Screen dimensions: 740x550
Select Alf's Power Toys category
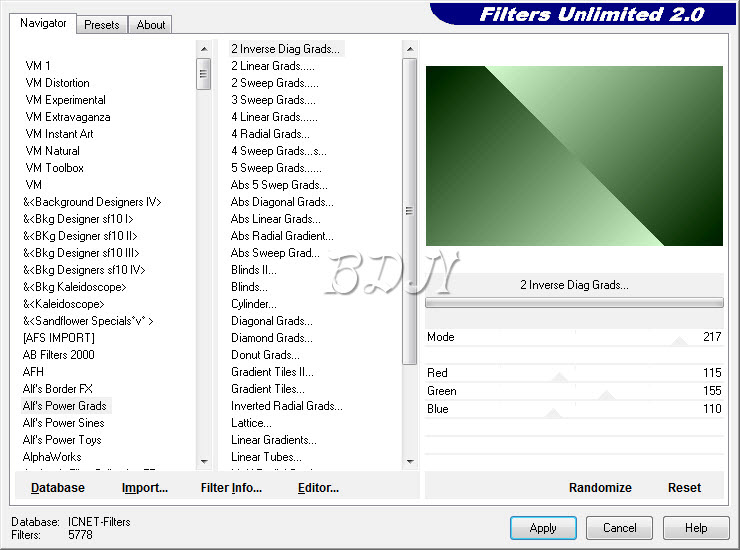(62, 440)
